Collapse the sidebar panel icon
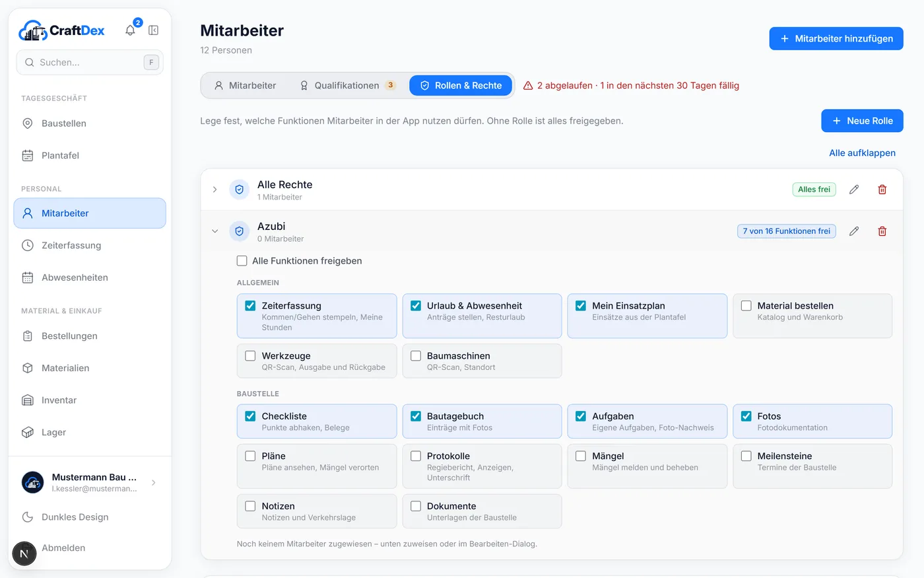Image resolution: width=924 pixels, height=578 pixels. click(x=153, y=30)
